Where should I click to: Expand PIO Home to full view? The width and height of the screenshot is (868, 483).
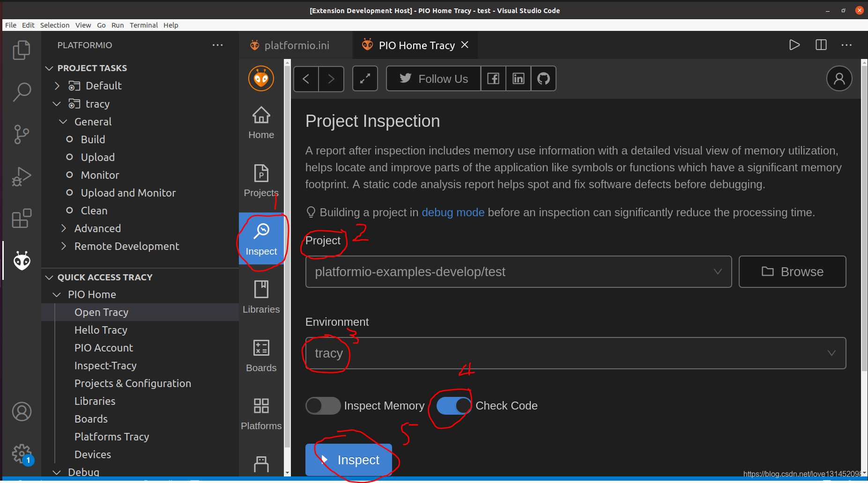pos(365,79)
